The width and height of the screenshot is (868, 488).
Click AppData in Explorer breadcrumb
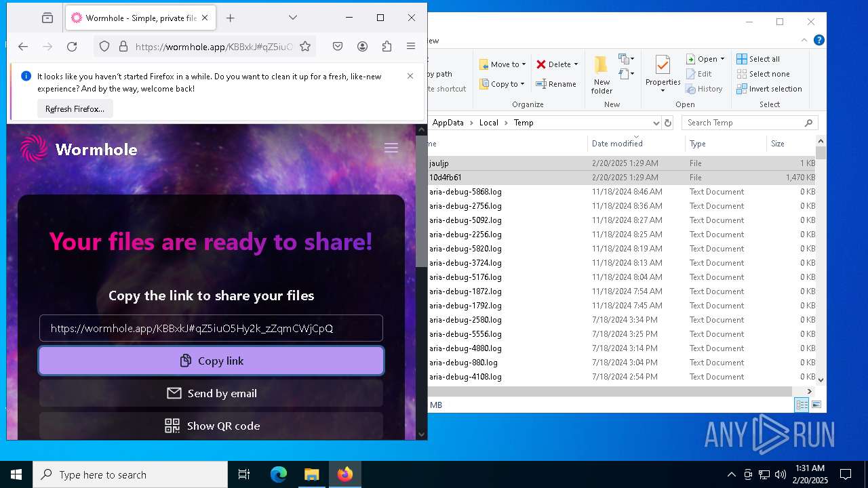448,123
